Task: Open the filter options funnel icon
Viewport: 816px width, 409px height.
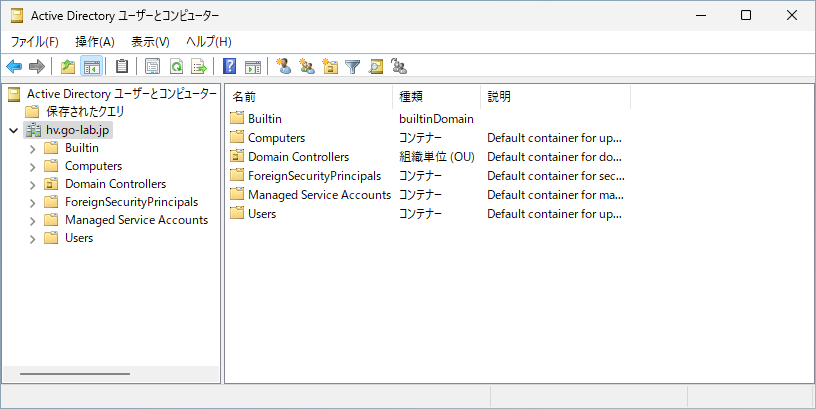Action: (x=353, y=67)
